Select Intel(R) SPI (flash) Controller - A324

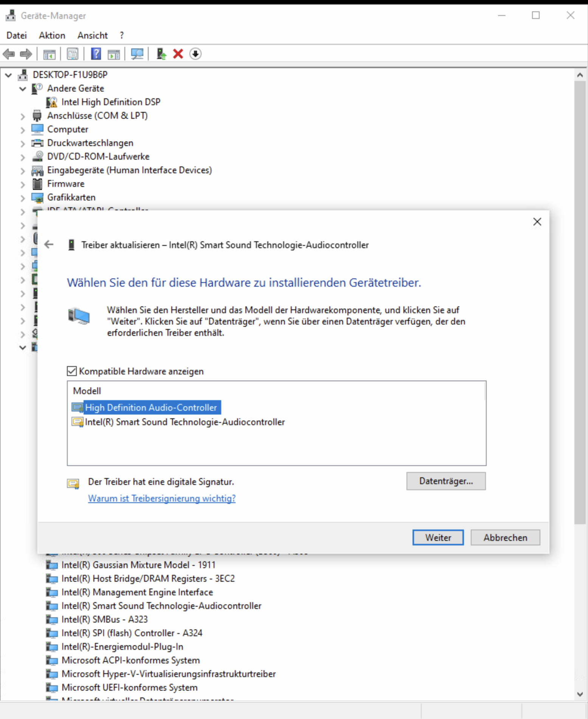click(x=132, y=633)
